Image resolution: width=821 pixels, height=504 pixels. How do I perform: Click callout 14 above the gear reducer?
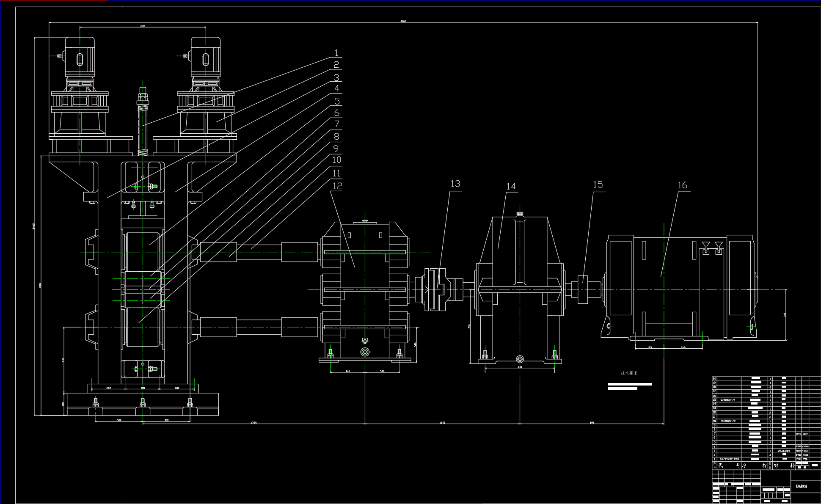tap(511, 186)
